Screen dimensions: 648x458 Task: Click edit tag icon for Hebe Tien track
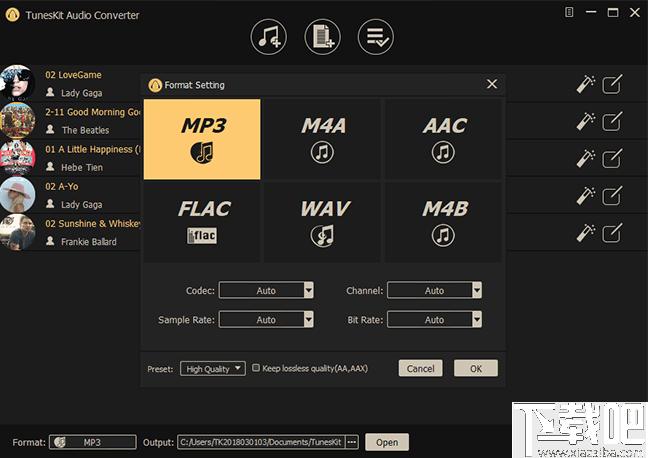[612, 159]
